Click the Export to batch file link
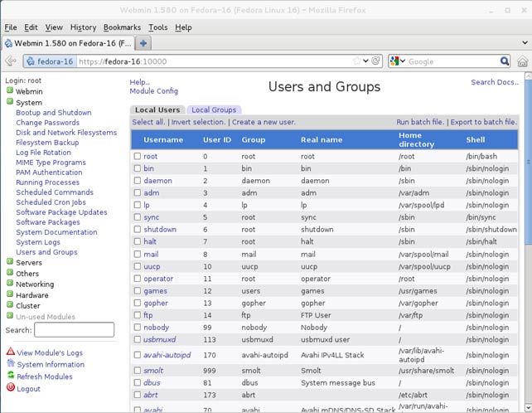This screenshot has height=413, width=532. (484, 122)
